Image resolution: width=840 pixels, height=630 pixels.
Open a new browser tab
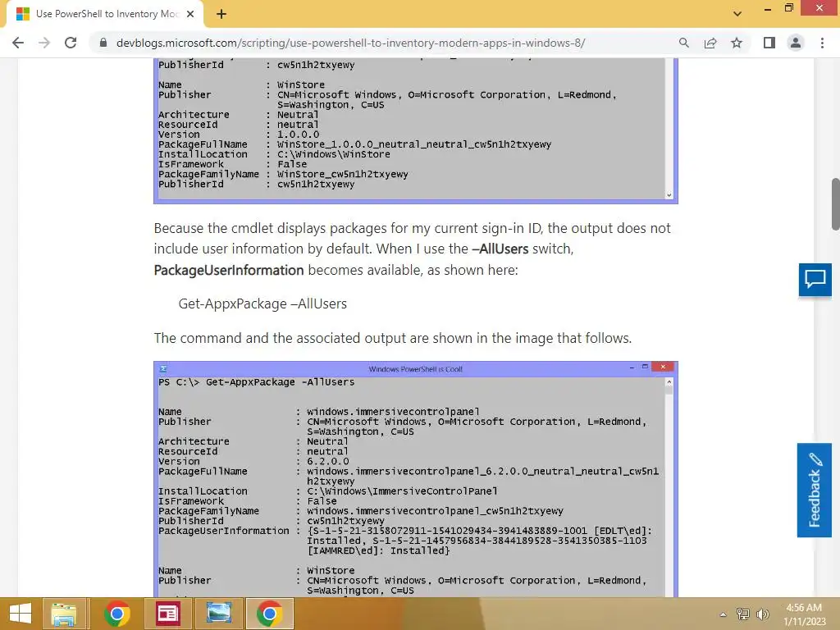221,14
